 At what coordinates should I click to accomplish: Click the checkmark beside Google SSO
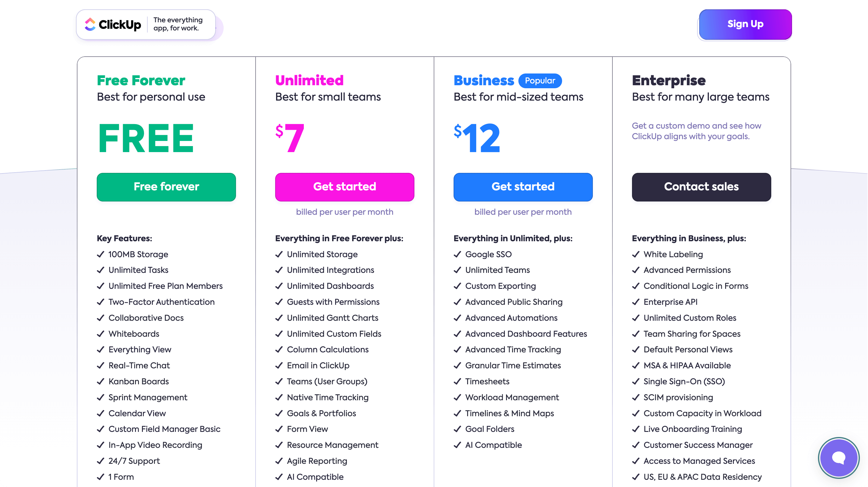458,254
